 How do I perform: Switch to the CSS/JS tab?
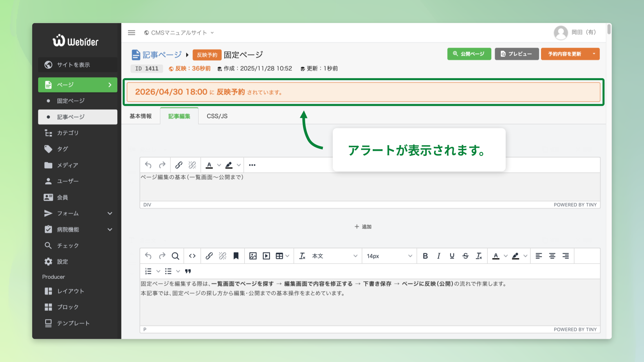(x=217, y=116)
